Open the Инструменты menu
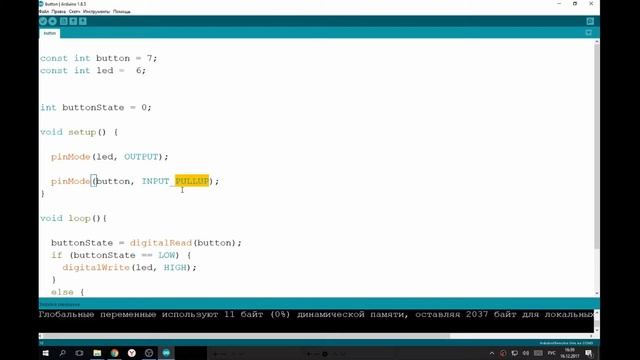The height and width of the screenshot is (360, 640). click(96, 12)
